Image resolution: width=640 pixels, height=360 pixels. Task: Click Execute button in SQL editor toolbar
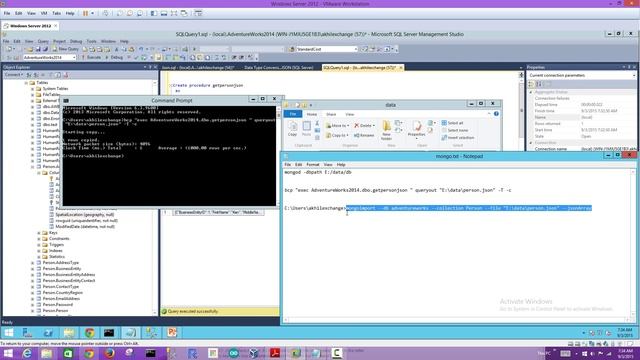(x=91, y=58)
